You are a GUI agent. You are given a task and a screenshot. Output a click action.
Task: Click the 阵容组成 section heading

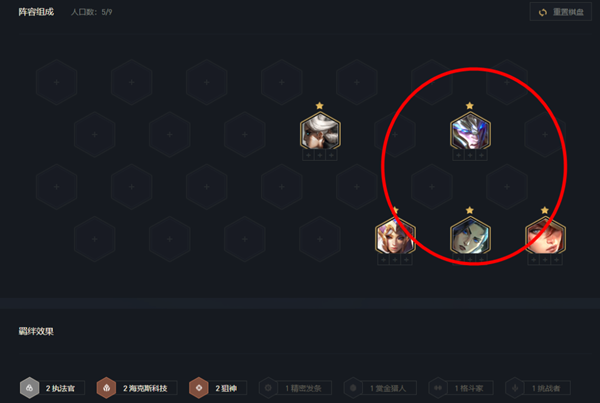tap(36, 12)
